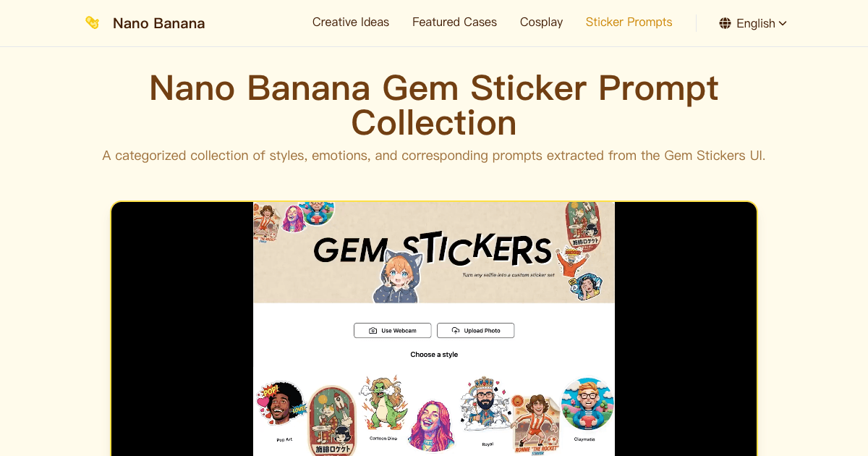
Task: Open the Featured Cases page
Action: (x=454, y=22)
